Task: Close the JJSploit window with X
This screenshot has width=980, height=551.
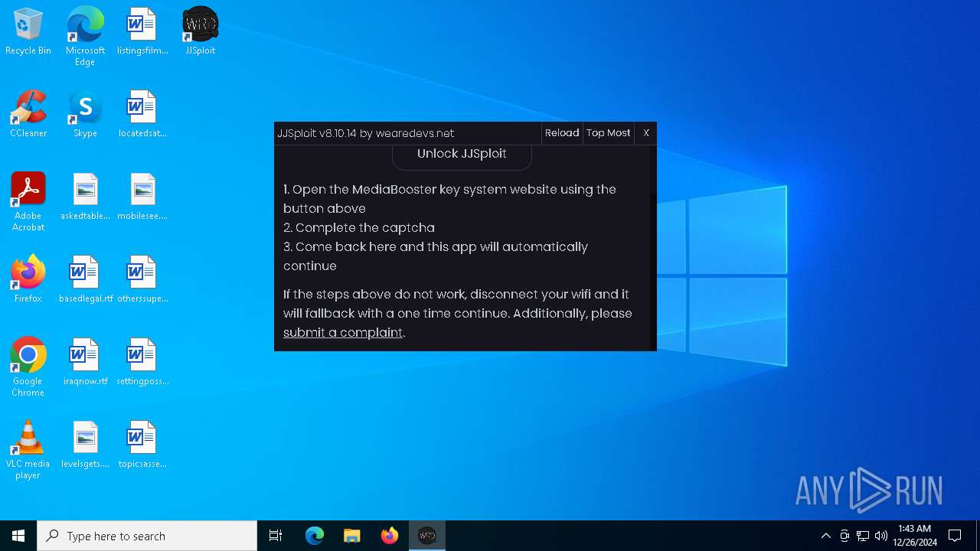Action: coord(646,133)
